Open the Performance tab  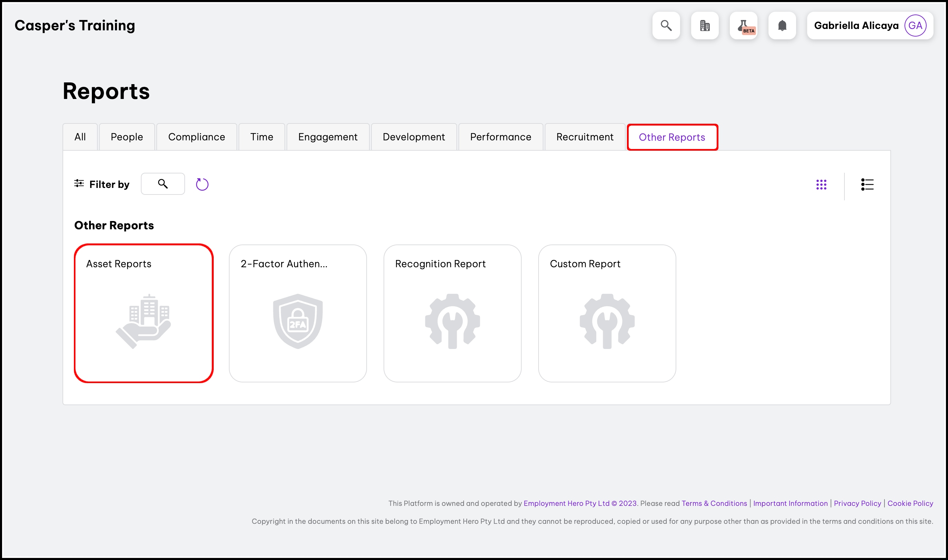(x=501, y=137)
